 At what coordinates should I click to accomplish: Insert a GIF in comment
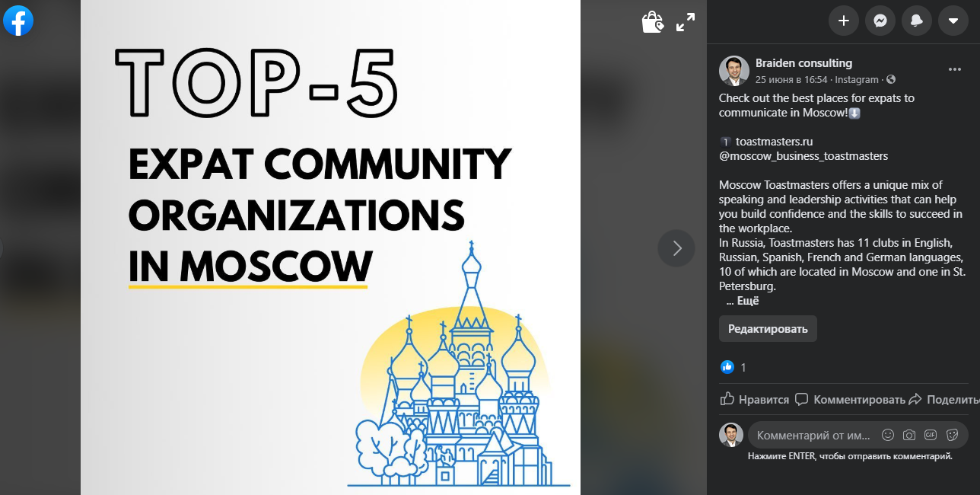(931, 435)
